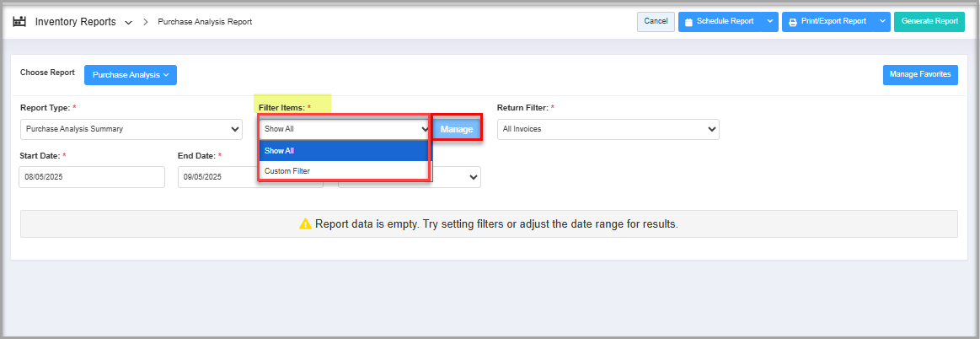Click the yellow warning triangle icon
Viewport: 980px width, 339px height.
click(x=305, y=224)
